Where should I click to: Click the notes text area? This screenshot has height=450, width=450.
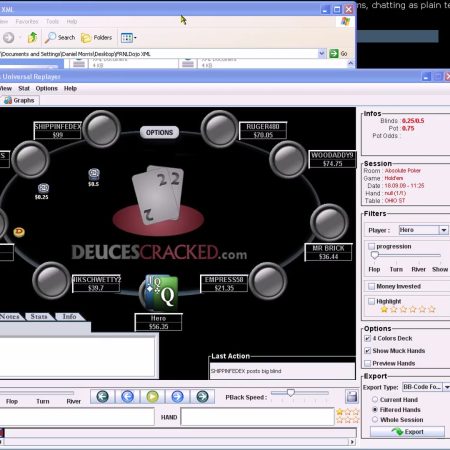pos(77,356)
